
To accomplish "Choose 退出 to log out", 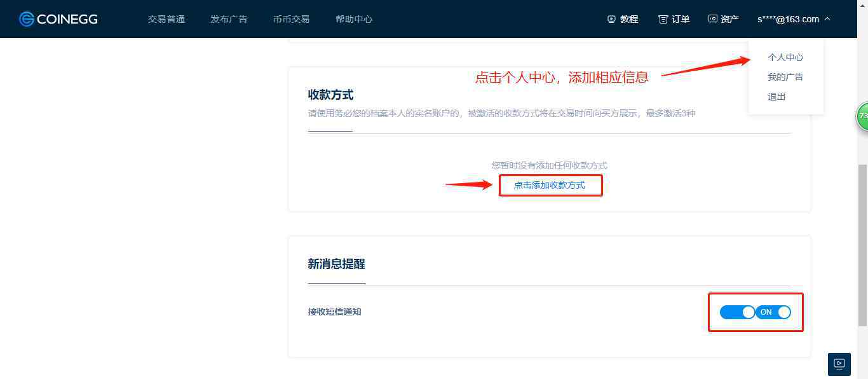I will tap(776, 97).
